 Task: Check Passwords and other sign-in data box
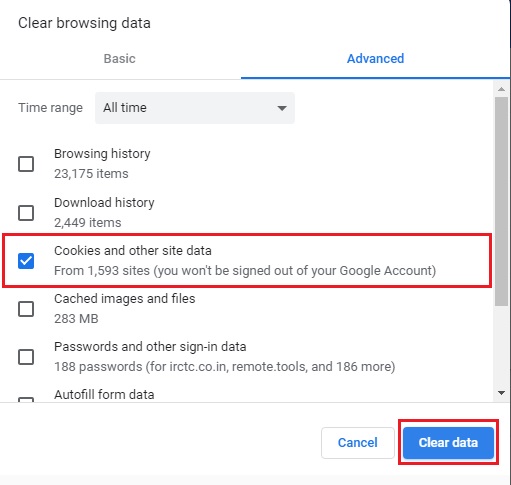click(x=26, y=357)
